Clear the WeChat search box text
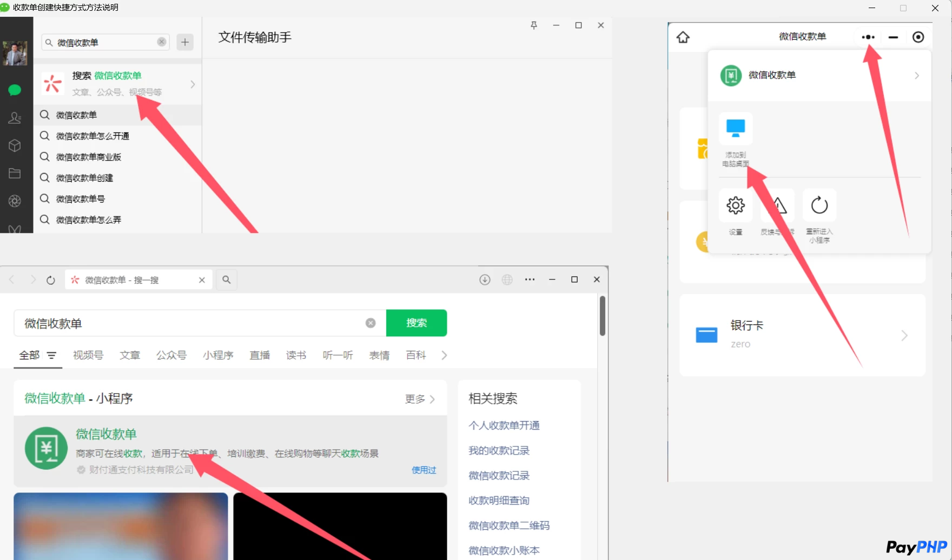 coord(162,42)
